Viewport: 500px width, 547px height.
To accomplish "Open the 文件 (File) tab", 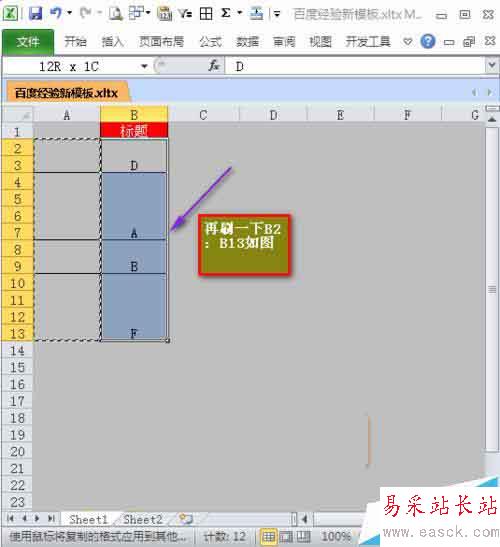I will 28,42.
